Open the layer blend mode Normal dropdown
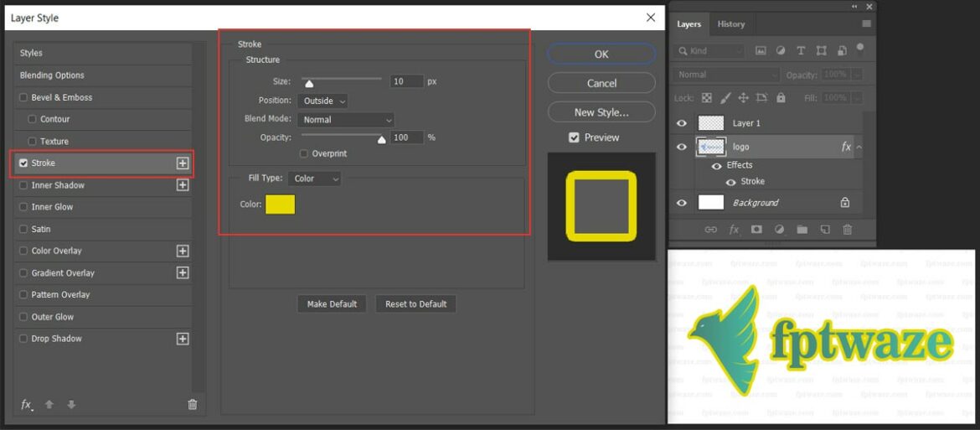980x430 pixels. click(727, 75)
